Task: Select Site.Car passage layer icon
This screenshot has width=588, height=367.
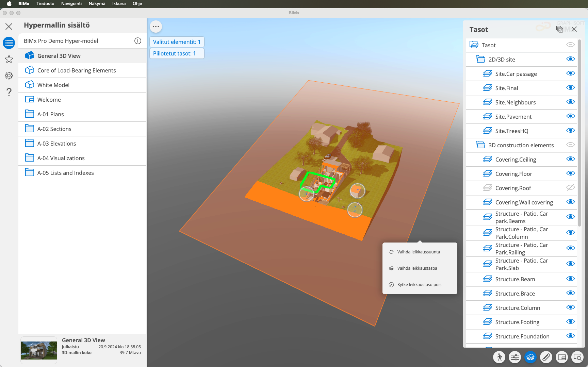Action: pyautogui.click(x=488, y=74)
